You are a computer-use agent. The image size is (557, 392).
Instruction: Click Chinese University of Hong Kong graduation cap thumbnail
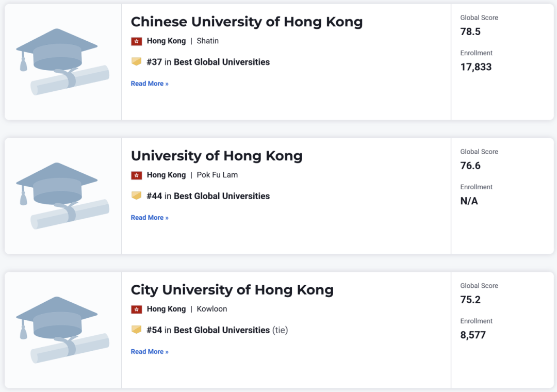click(63, 62)
